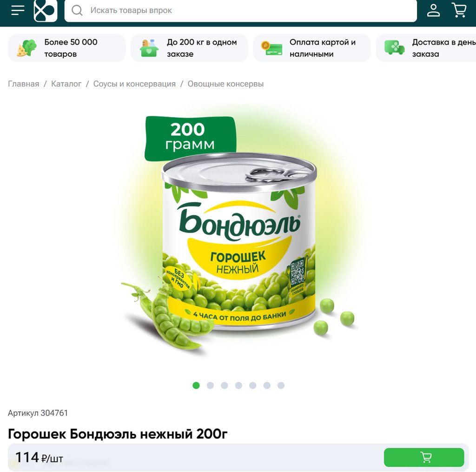
Task: Select the second image carousel dot
Action: [x=210, y=386]
